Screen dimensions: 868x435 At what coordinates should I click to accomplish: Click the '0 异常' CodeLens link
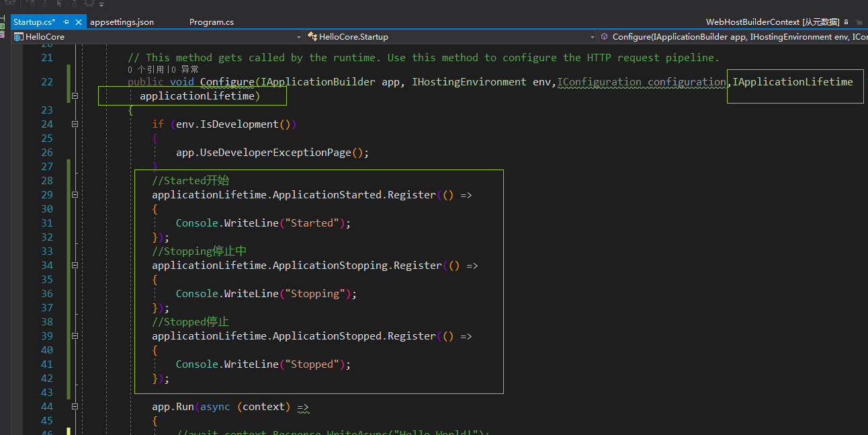point(184,69)
